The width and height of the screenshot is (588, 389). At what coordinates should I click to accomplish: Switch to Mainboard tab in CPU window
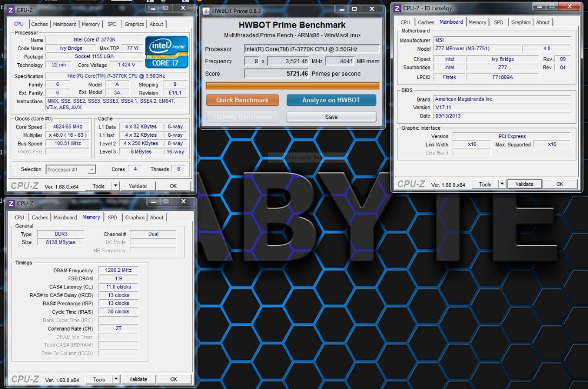pos(64,24)
